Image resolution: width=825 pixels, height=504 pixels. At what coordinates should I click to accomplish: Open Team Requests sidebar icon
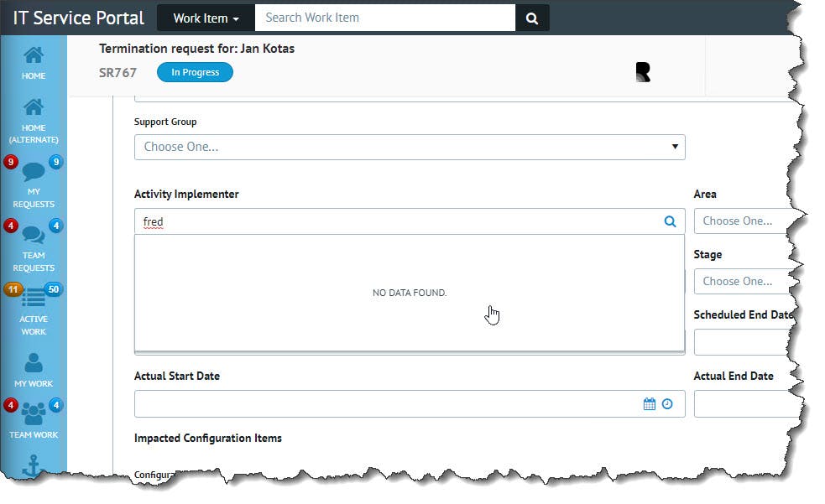coord(34,236)
